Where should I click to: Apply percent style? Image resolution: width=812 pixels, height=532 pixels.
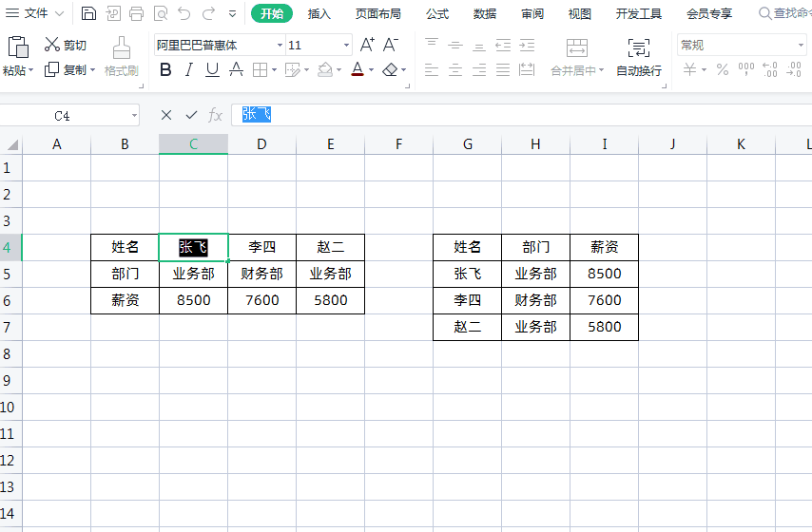(x=723, y=68)
